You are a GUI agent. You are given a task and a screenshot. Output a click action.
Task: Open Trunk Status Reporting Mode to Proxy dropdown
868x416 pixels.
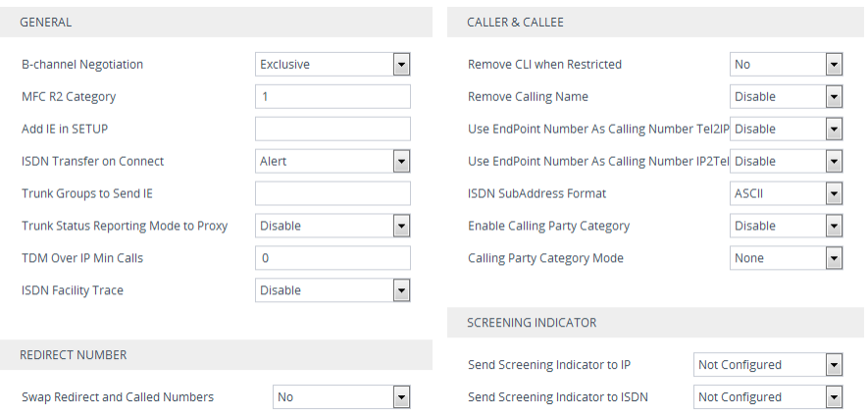coord(332,227)
